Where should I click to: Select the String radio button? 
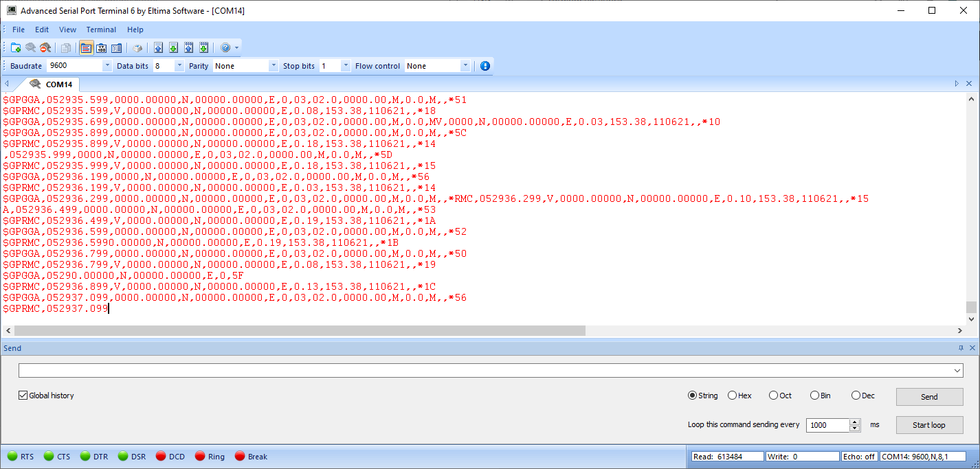coord(692,396)
